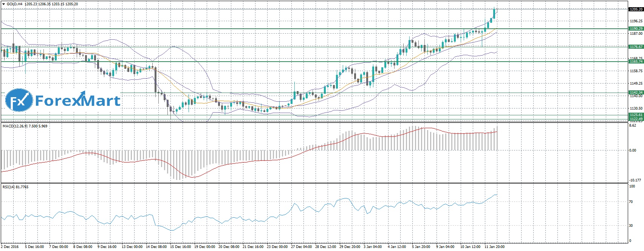The height and width of the screenshot is (251, 644).
Task: Open the dropdown arrow beside GOLD,H4
Action: [3, 4]
